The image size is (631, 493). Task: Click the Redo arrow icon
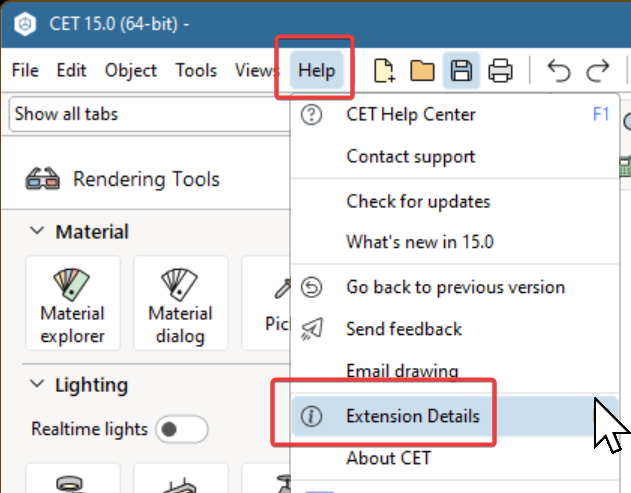[x=598, y=70]
